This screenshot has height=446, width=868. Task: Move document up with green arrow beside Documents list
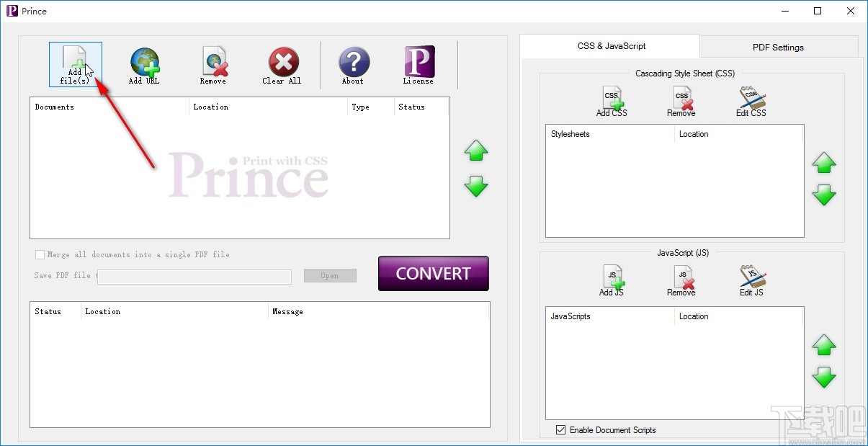tap(476, 151)
